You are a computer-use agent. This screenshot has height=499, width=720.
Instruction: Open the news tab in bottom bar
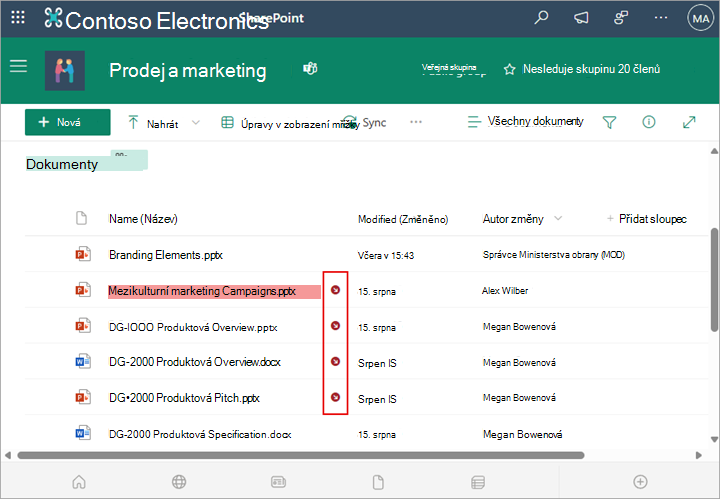click(279, 482)
